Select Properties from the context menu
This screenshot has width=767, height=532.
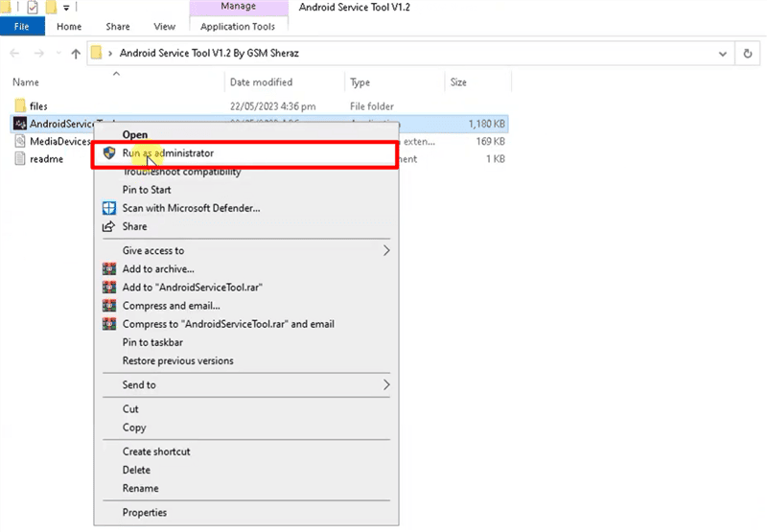pos(145,513)
